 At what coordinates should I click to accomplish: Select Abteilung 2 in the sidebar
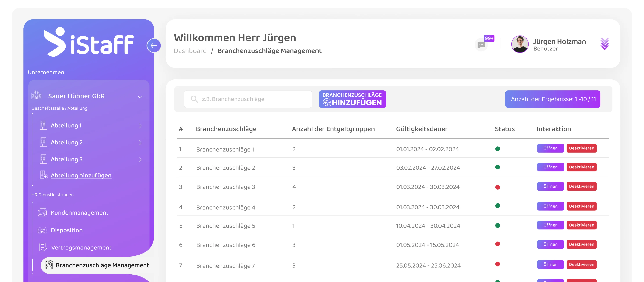[66, 142]
